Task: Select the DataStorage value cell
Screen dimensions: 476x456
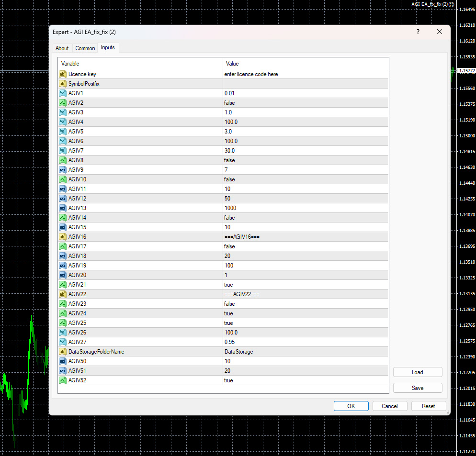Action: [306, 352]
